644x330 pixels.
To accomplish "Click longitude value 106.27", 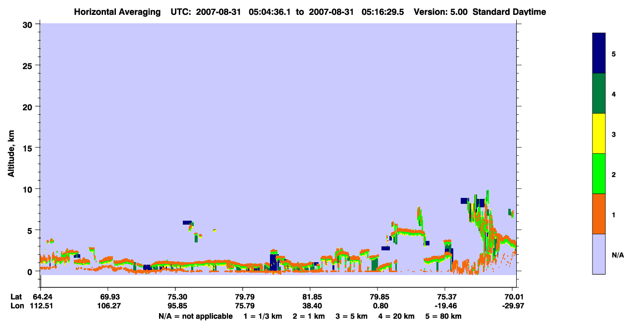I will (108, 306).
